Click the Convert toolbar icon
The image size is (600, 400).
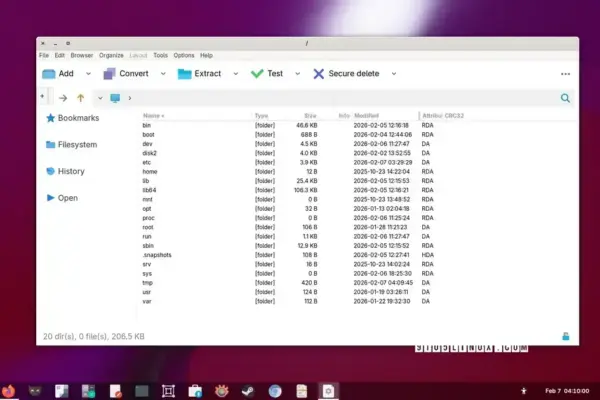[x=109, y=73]
